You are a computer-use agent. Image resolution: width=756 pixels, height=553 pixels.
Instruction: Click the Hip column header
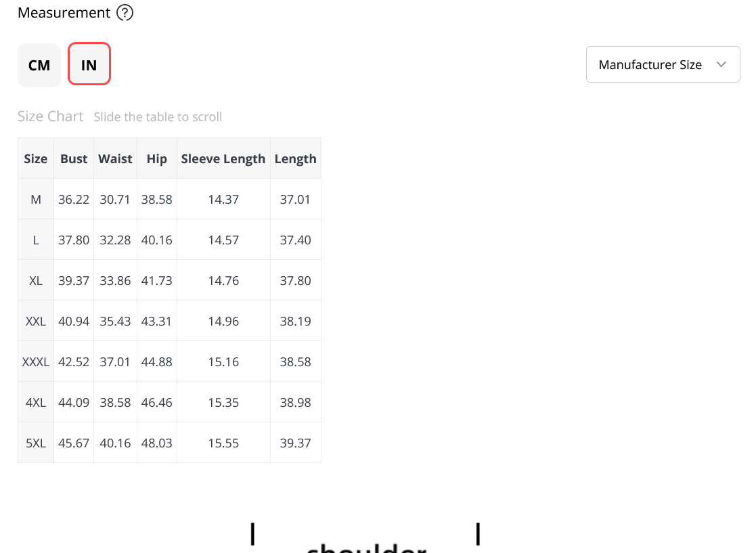(157, 158)
